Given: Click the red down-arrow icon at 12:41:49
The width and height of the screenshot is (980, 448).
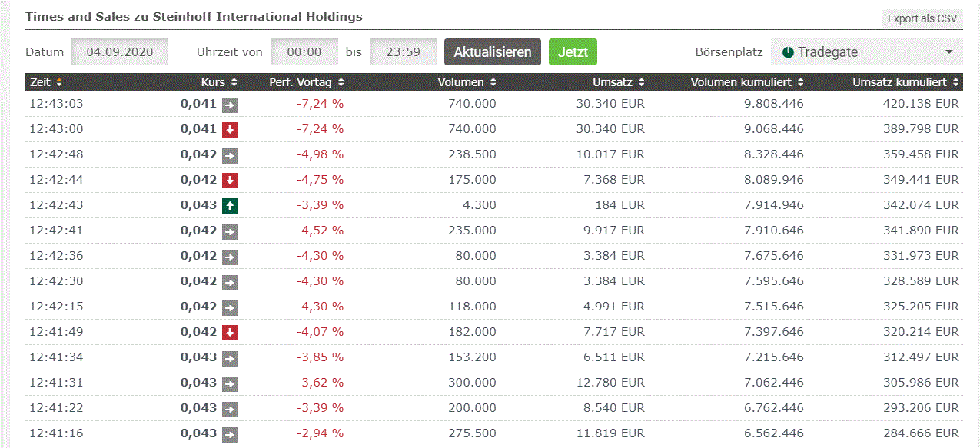Looking at the screenshot, I should (231, 331).
